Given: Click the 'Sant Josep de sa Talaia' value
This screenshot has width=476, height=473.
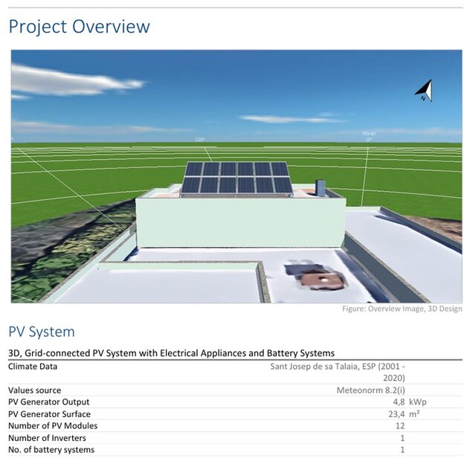Looking at the screenshot, I should pos(337,366).
